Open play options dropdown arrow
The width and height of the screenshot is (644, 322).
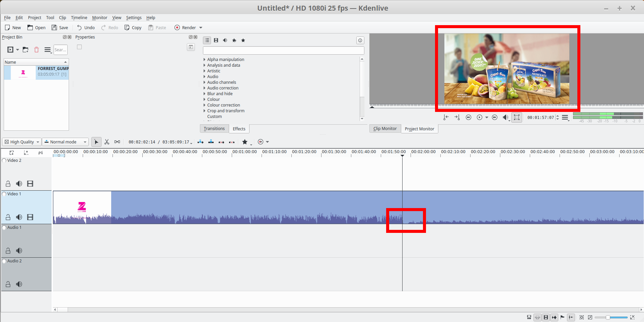(x=487, y=117)
